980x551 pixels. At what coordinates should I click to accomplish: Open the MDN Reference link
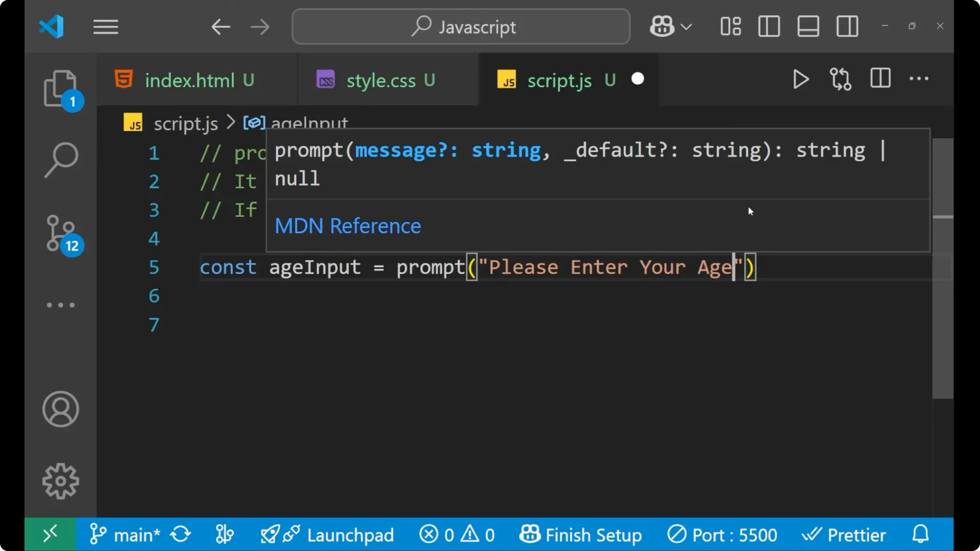pos(348,226)
